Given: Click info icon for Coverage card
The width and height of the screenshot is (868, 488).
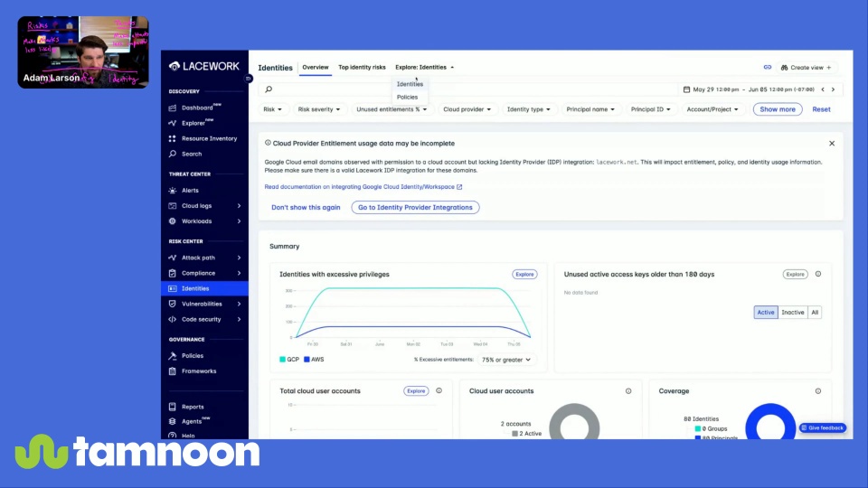Looking at the screenshot, I should [818, 391].
